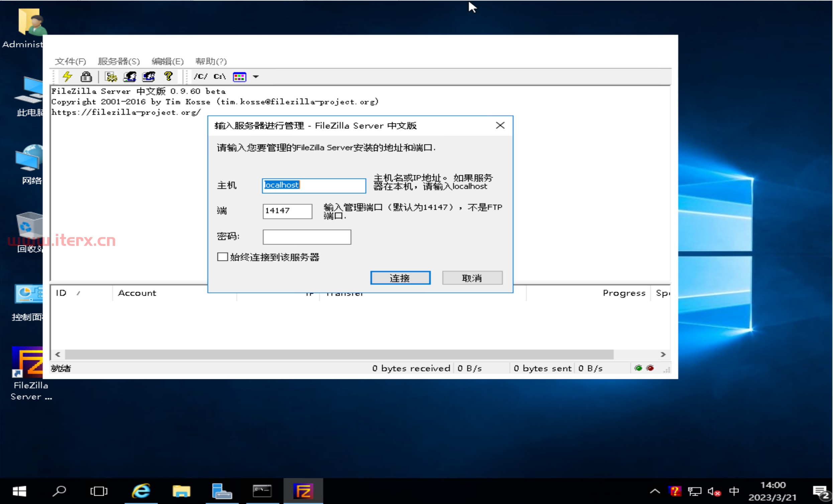Click the red status indicator light
This screenshot has height=504, width=833.
tap(650, 368)
